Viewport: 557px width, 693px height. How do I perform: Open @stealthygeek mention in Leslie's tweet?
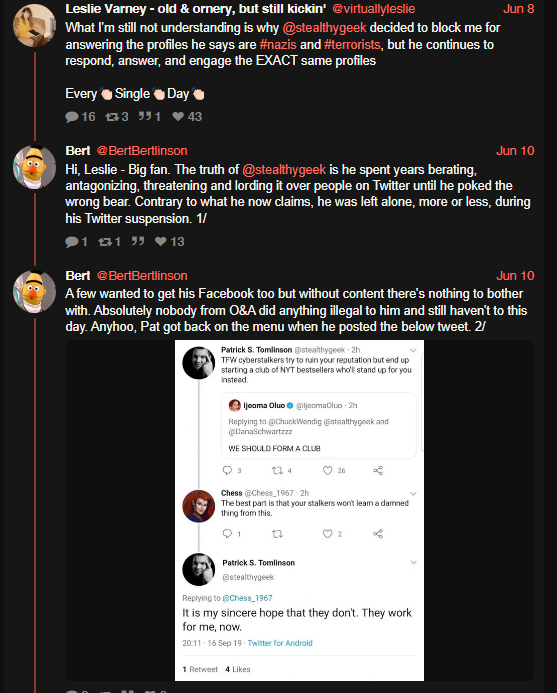point(324,28)
